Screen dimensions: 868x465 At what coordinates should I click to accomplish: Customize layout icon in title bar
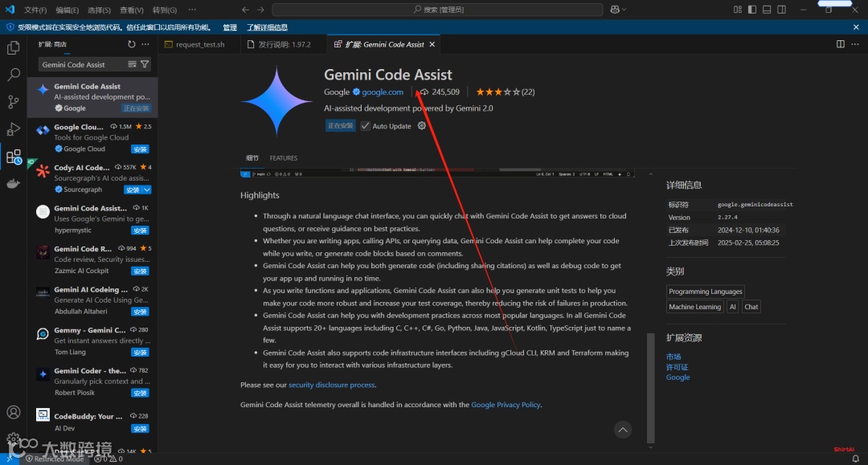[x=737, y=10]
